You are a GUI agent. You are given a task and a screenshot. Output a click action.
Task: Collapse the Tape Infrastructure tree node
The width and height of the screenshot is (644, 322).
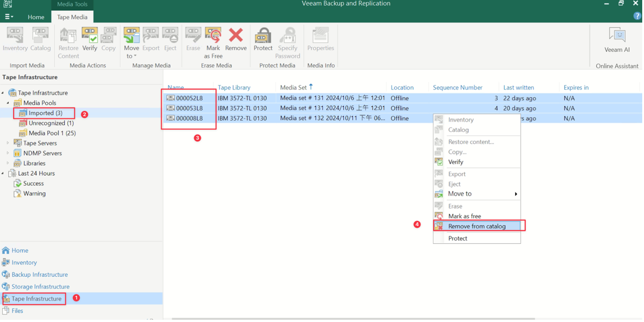coord(3,93)
